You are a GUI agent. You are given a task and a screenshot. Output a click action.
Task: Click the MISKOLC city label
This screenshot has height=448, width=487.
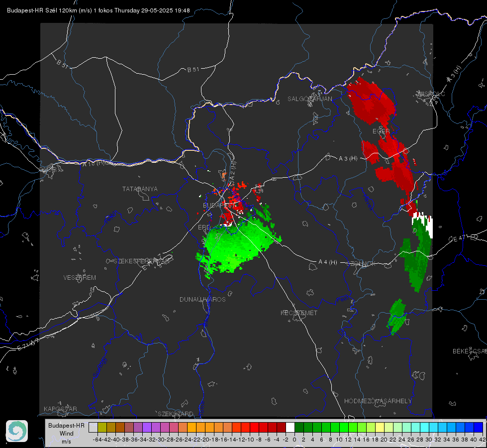pyautogui.click(x=431, y=94)
